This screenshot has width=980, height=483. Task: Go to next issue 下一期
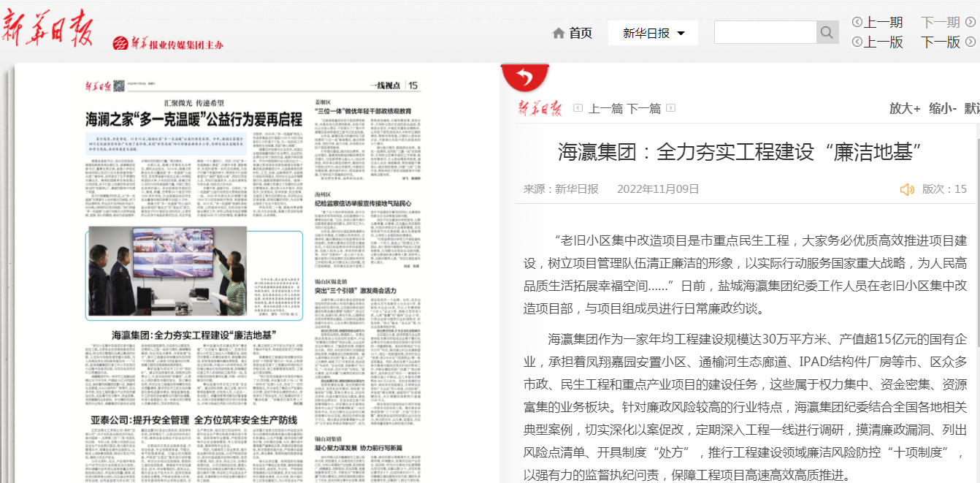941,23
